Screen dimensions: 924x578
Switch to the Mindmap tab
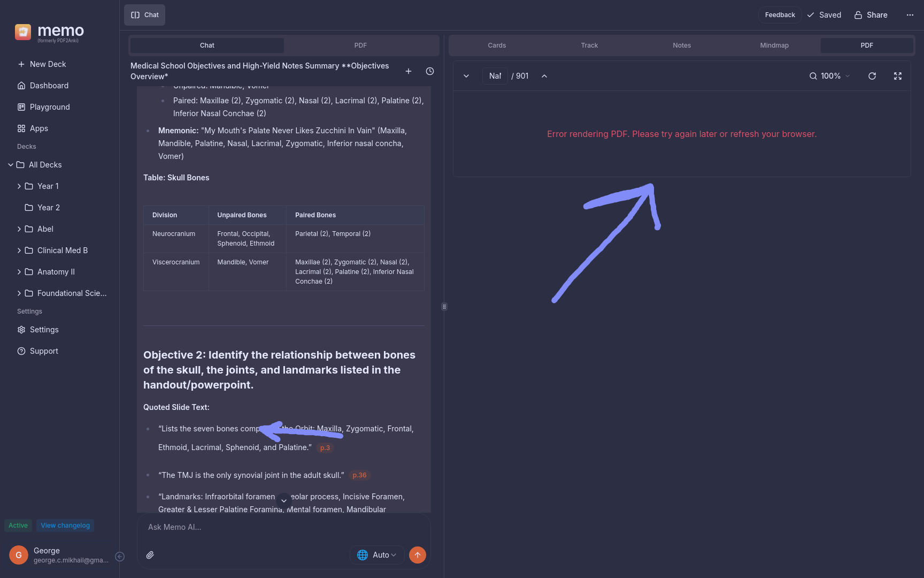tap(774, 45)
